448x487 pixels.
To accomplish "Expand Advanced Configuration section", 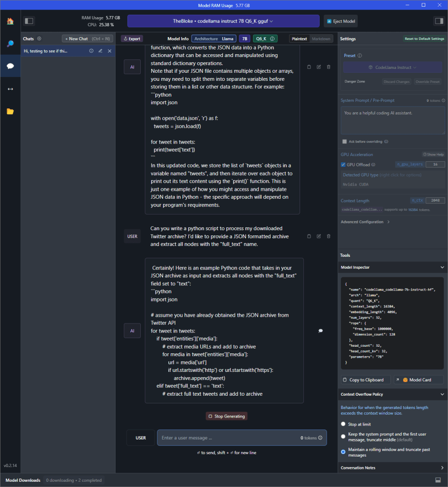I will point(365,222).
